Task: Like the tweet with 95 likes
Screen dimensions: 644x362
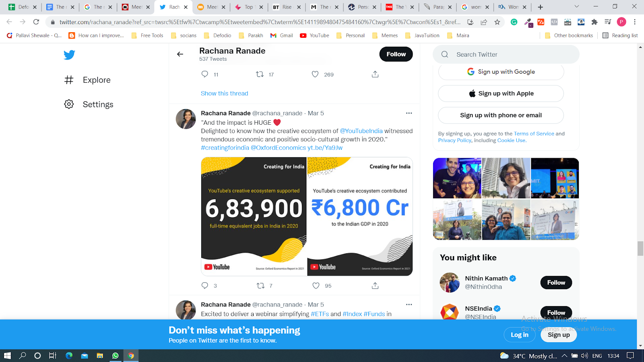Action: [x=316, y=286]
